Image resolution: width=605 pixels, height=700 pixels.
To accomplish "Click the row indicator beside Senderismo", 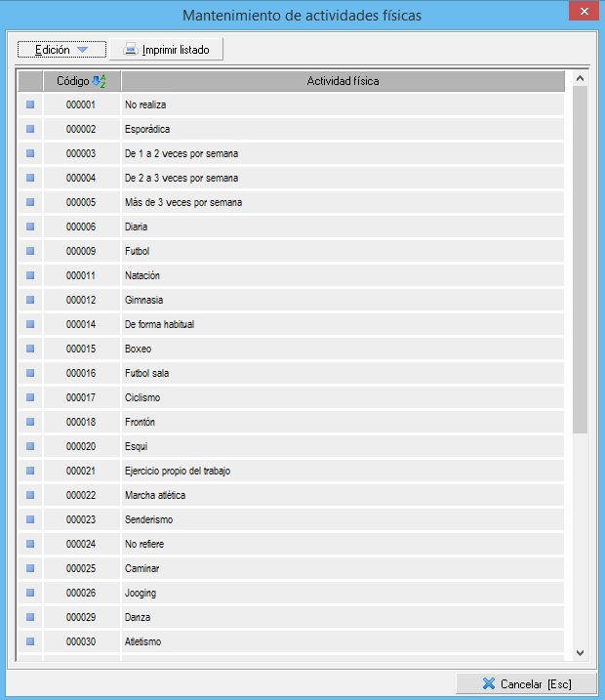I will coord(30,519).
